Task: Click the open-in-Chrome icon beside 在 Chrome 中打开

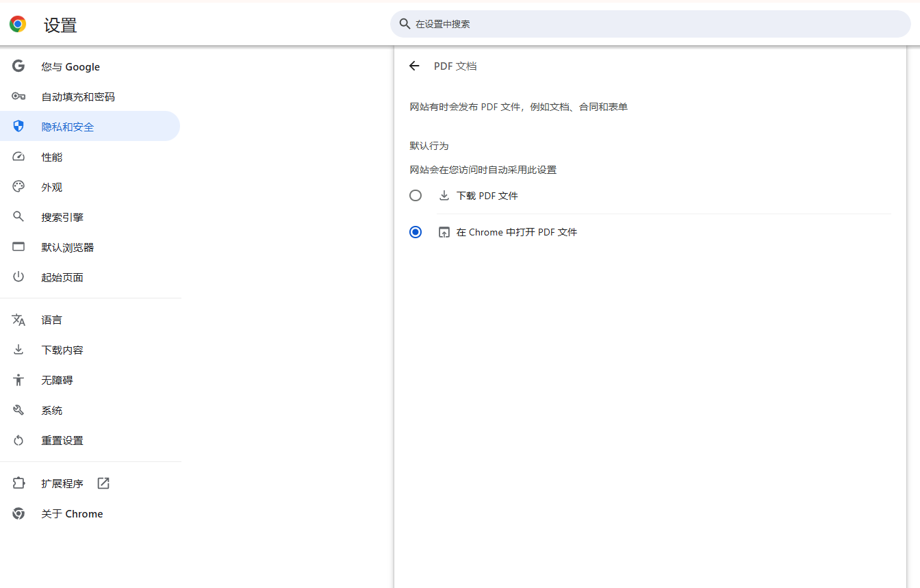Action: [444, 232]
